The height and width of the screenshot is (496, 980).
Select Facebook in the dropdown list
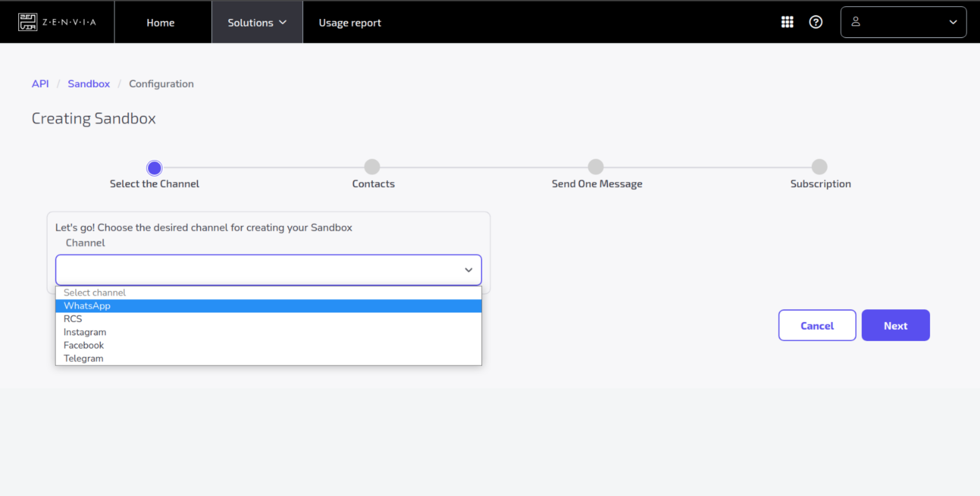click(x=83, y=345)
